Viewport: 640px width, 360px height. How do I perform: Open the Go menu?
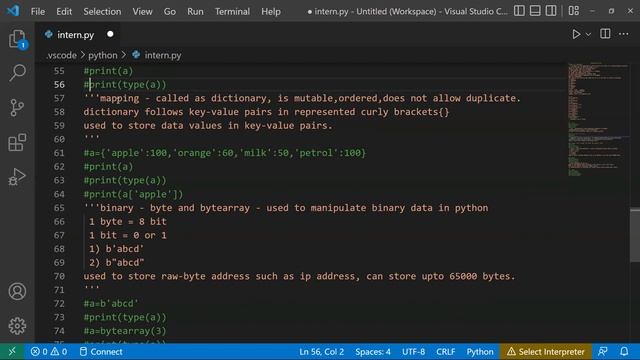[x=169, y=11]
